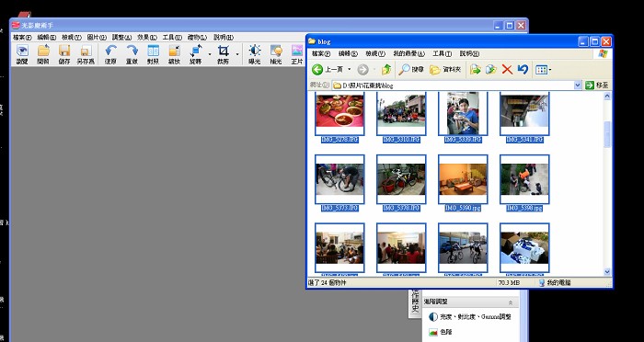Image resolution: width=644 pixels, height=342 pixels.
Task: Select the orange living room thumbnail
Action: [463, 179]
